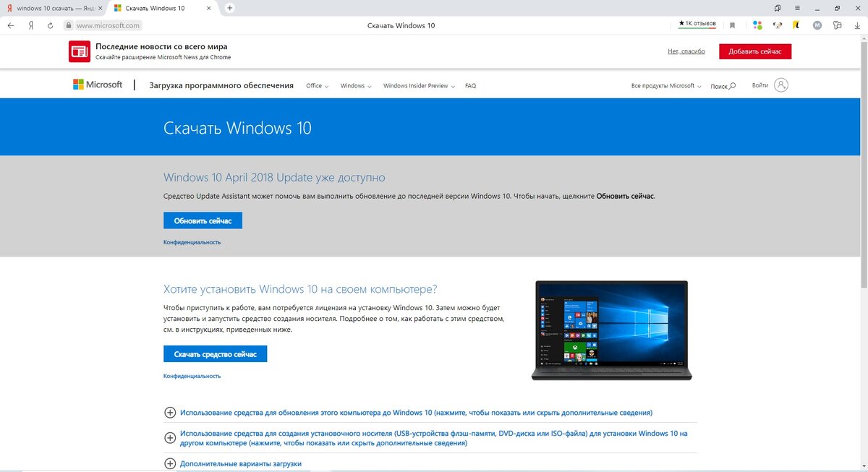Click the 'Войти' sign-in link

click(760, 85)
